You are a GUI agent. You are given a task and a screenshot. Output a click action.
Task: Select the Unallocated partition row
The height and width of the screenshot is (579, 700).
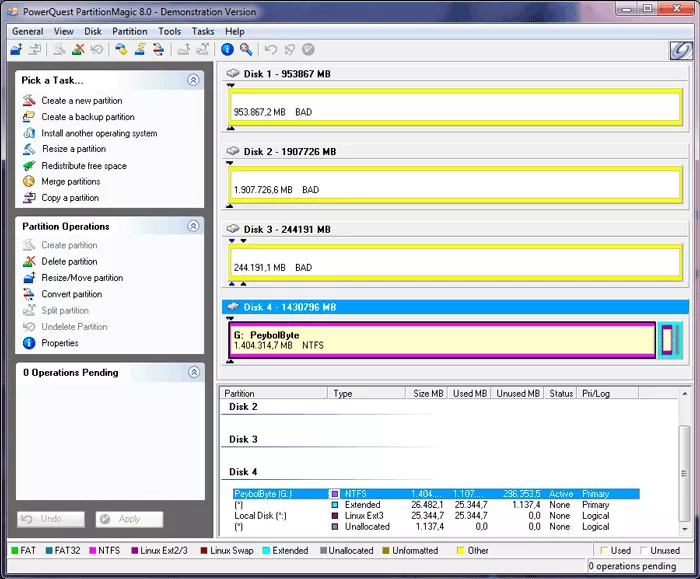click(436, 527)
